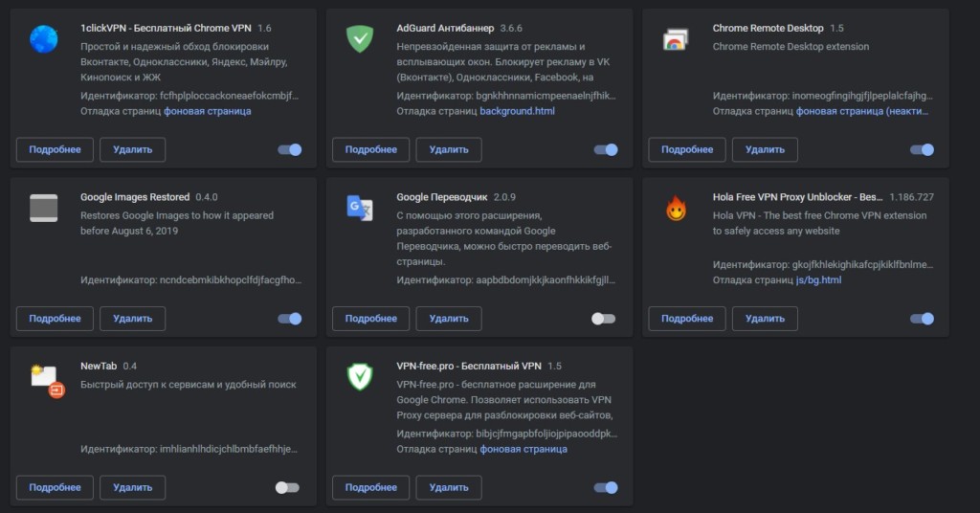Click the Hola version number 1.186.727

[x=912, y=197]
